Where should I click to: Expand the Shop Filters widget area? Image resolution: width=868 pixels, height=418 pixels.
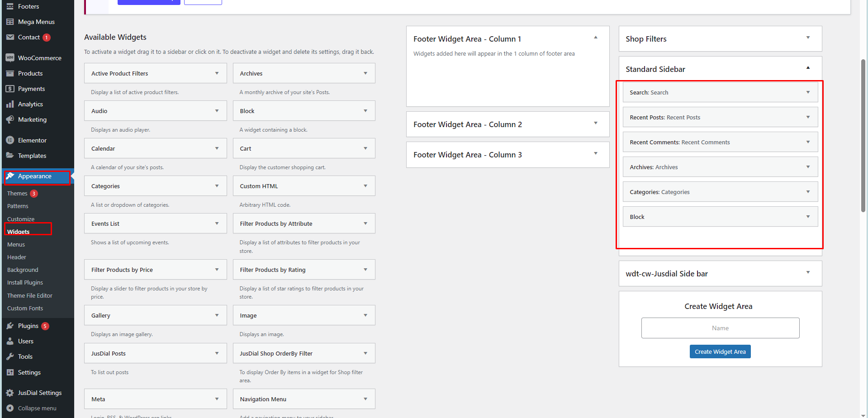(x=808, y=38)
